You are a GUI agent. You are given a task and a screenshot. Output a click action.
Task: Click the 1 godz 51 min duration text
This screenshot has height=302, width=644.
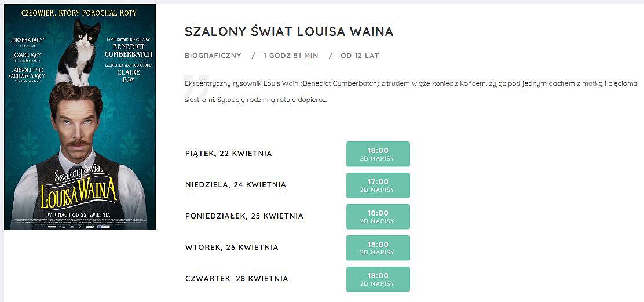pos(291,56)
